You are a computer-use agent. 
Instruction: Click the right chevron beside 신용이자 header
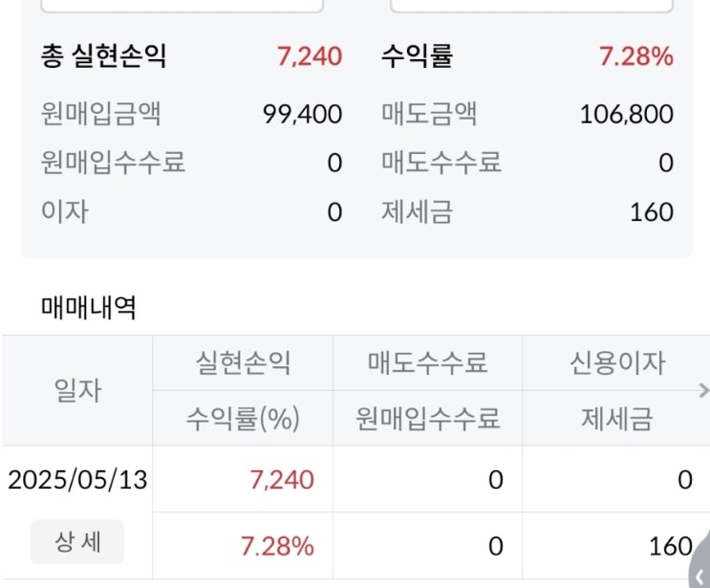click(703, 390)
